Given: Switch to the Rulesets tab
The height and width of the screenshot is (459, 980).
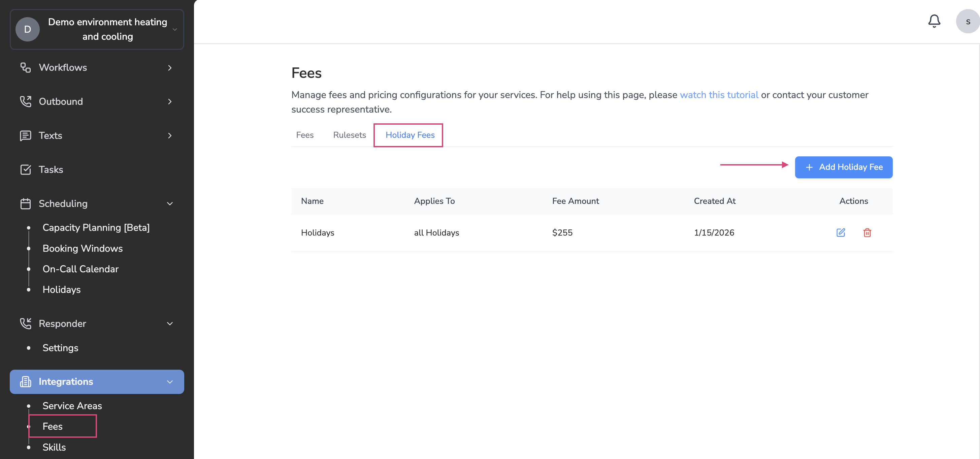Looking at the screenshot, I should tap(349, 135).
